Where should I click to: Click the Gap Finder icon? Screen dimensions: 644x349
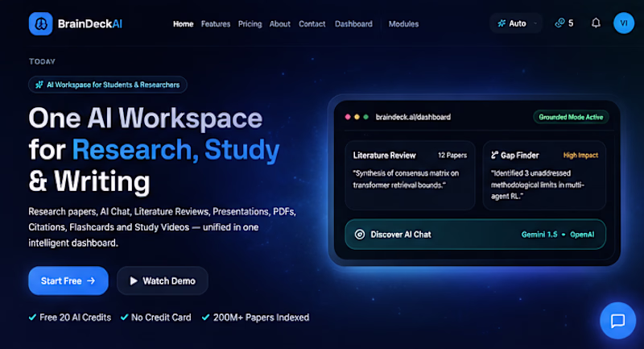pyautogui.click(x=494, y=155)
